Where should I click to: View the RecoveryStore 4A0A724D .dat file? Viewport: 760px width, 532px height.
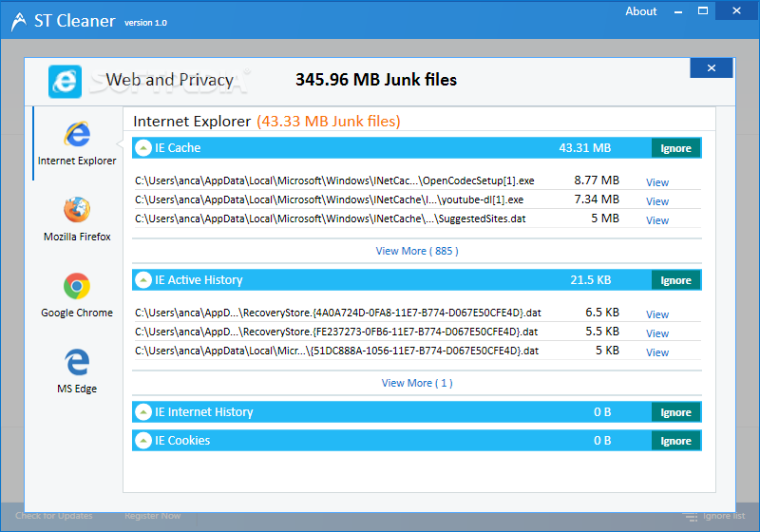click(657, 315)
